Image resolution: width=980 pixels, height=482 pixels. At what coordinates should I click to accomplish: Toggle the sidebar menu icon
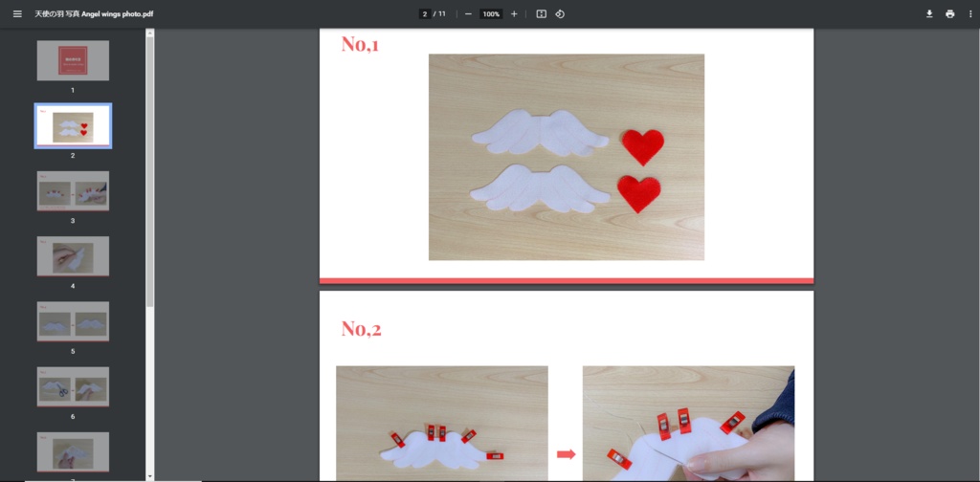point(17,13)
